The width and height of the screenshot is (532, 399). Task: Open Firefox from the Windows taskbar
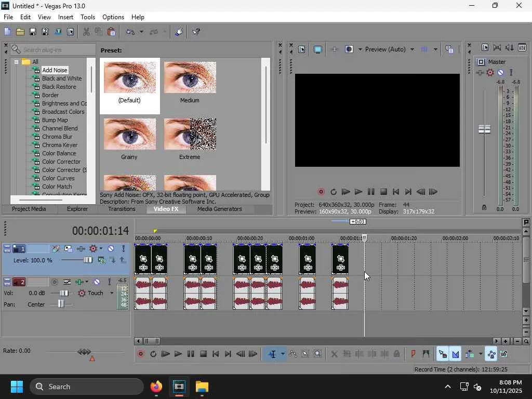coord(156,387)
